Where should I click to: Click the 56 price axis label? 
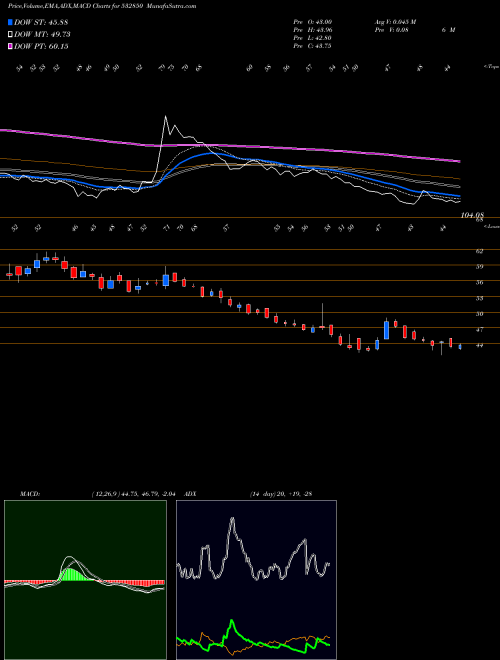[x=479, y=282]
